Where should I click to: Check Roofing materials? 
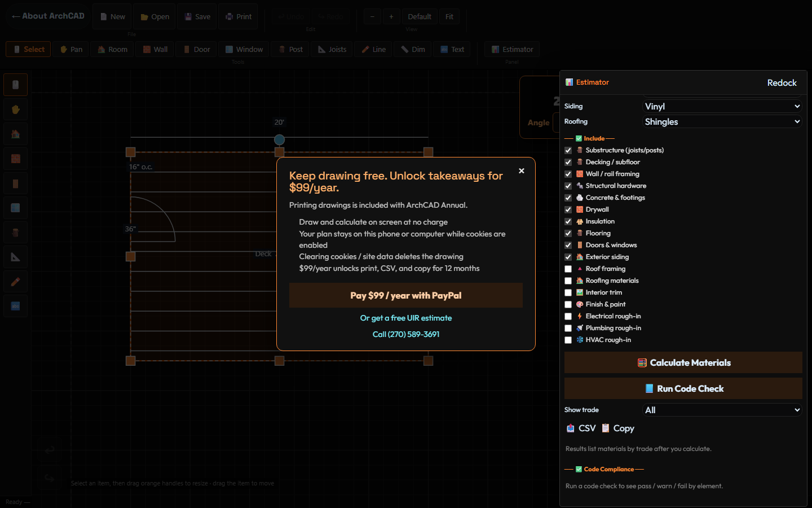tap(568, 281)
